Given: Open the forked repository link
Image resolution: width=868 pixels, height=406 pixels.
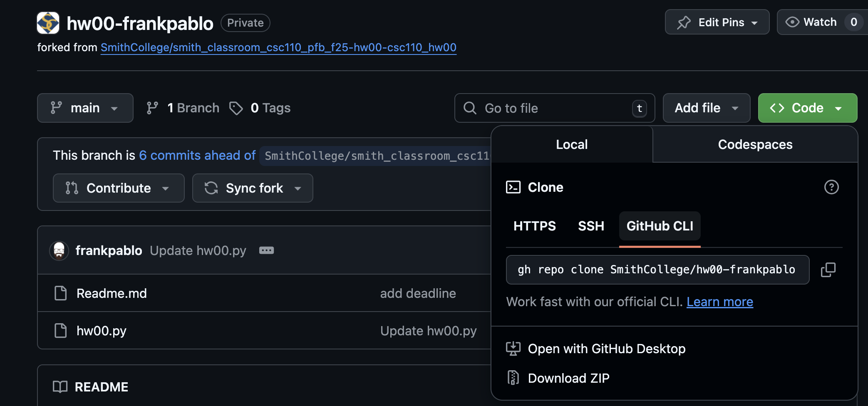Looking at the screenshot, I should 278,47.
